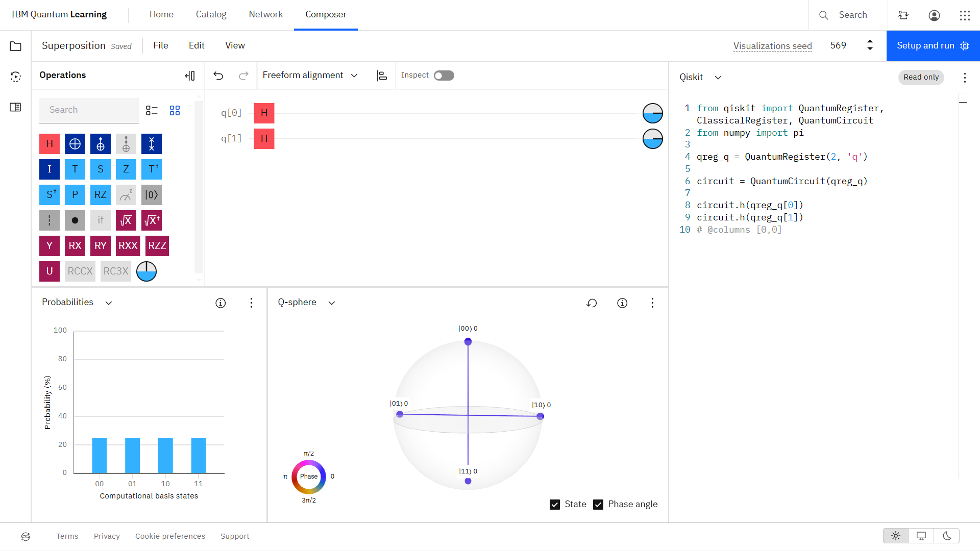Uncheck the State checkbox
Image resolution: width=980 pixels, height=551 pixels.
[x=555, y=505]
